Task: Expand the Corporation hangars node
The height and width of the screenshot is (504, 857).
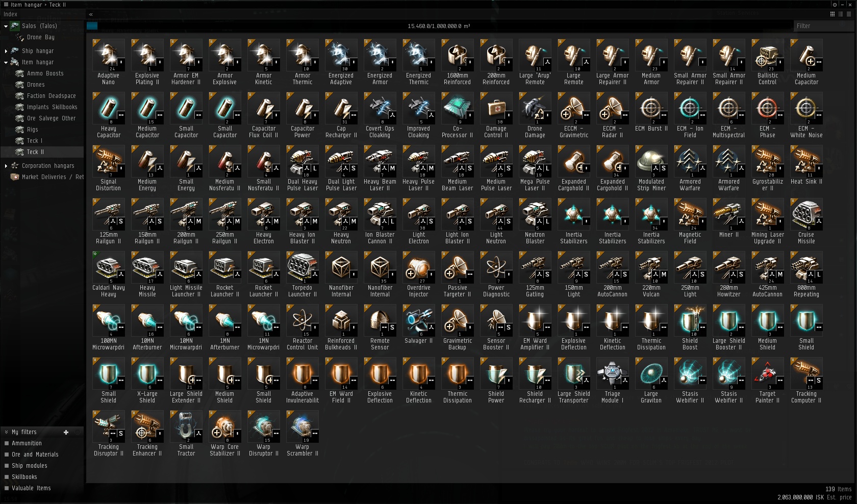Action: 6,166
